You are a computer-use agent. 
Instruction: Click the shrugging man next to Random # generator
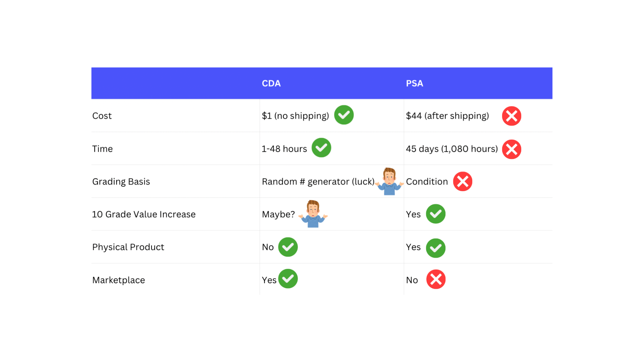click(x=389, y=181)
